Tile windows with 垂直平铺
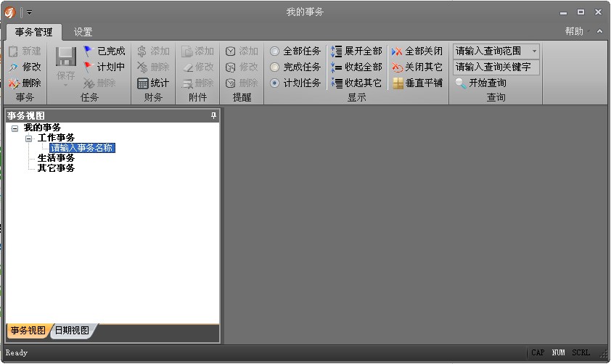The height and width of the screenshot is (364, 611). click(x=417, y=83)
